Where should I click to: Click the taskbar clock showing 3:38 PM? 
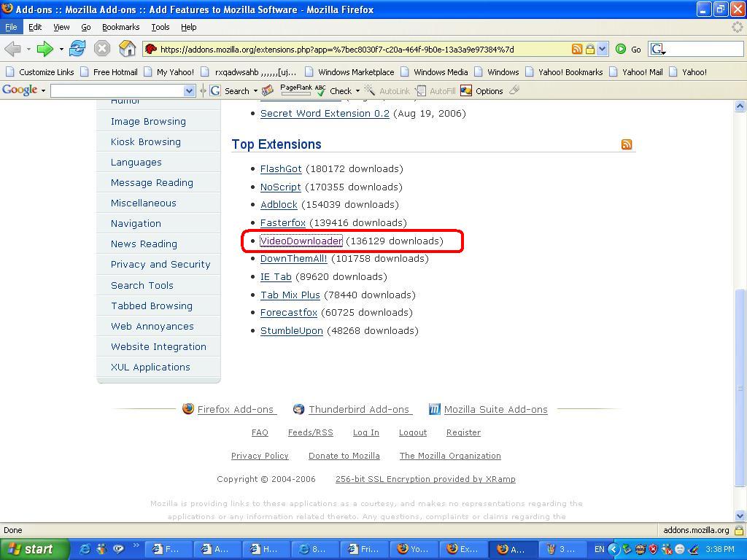tap(720, 549)
